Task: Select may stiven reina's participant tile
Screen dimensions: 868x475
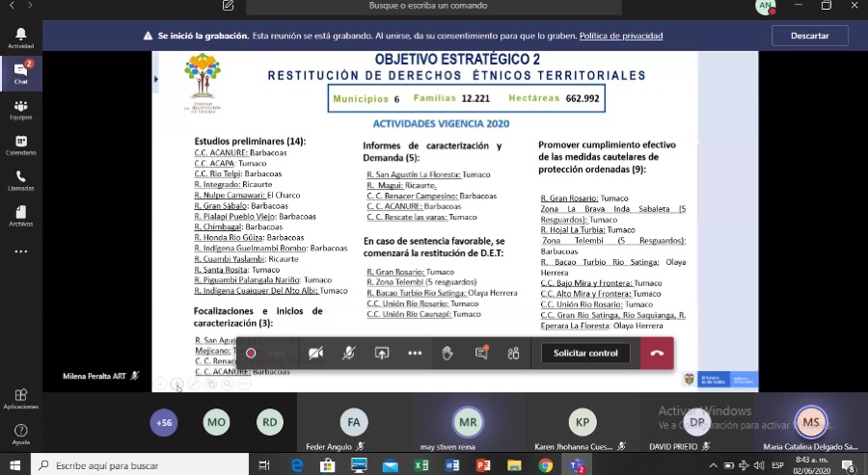Action: 469,423
